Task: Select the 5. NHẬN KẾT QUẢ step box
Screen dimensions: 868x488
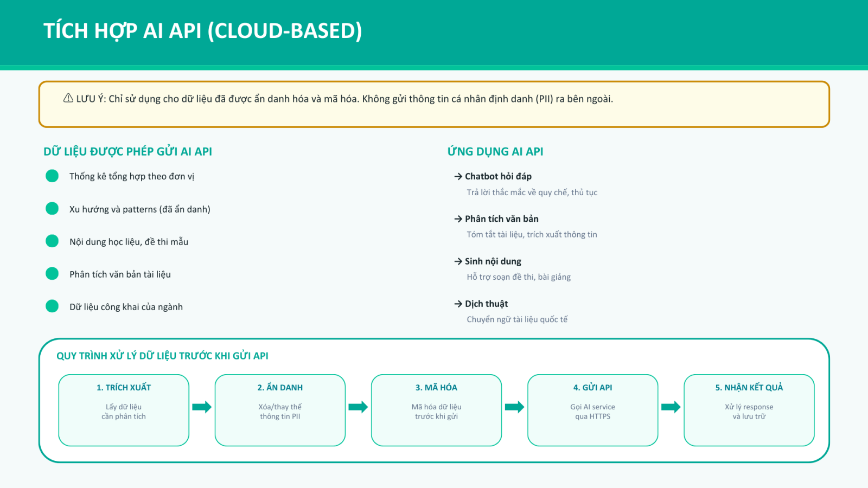Action: pos(749,410)
